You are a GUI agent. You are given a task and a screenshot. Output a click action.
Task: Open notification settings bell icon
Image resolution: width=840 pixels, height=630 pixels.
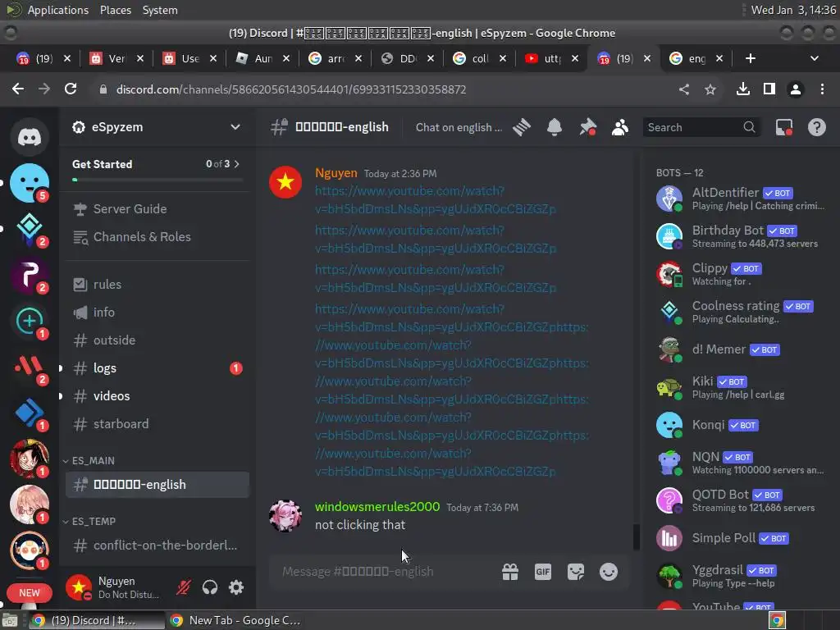tap(555, 127)
